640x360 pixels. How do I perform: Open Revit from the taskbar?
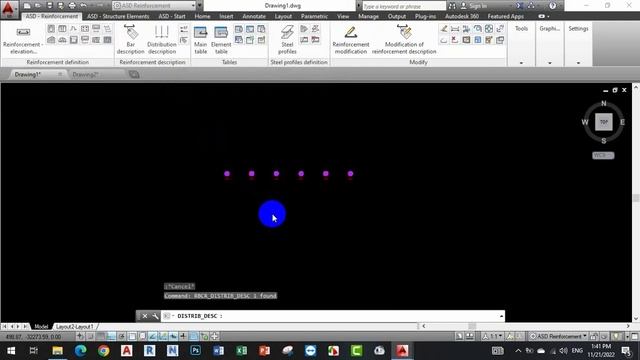click(149, 351)
